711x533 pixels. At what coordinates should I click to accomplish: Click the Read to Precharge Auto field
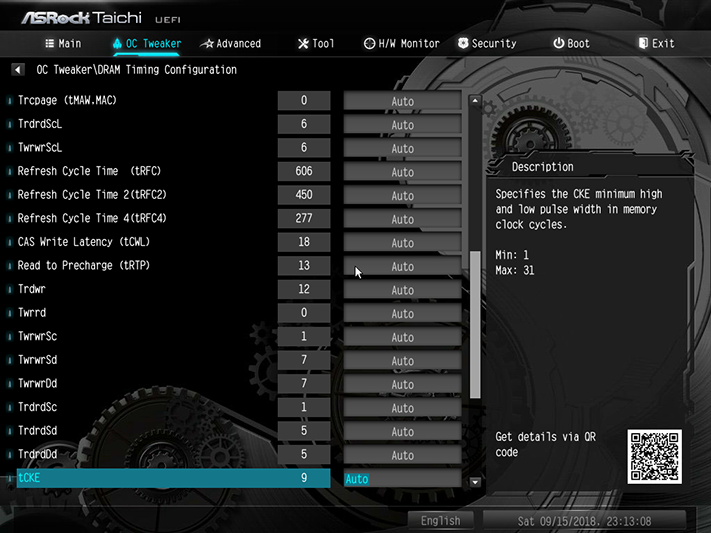click(x=402, y=266)
